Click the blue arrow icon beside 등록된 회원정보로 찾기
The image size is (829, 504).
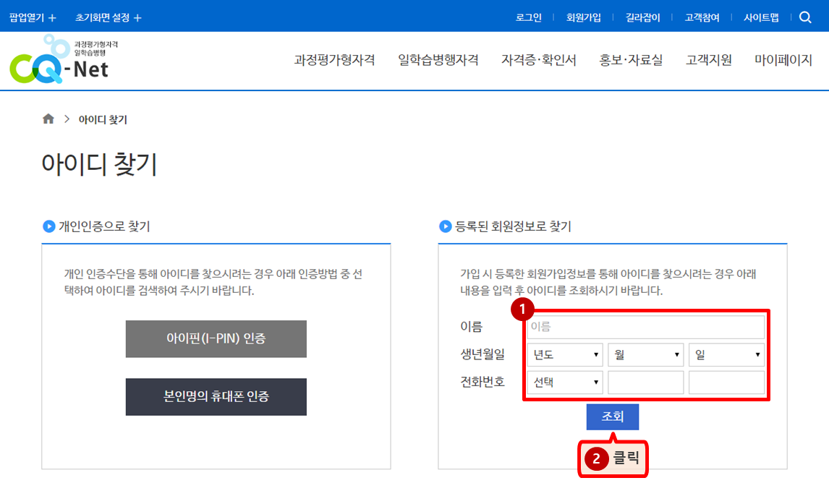pyautogui.click(x=445, y=226)
